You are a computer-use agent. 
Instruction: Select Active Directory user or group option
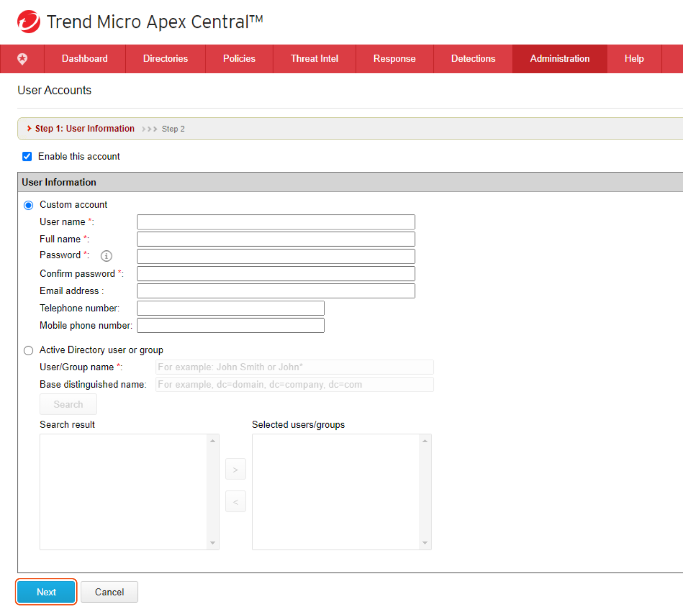pos(28,351)
